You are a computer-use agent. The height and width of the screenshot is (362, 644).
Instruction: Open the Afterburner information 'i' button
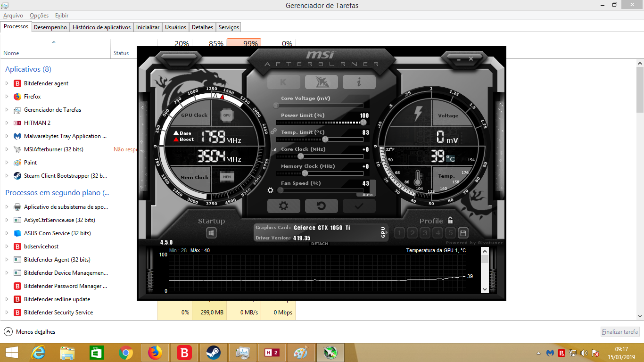(x=359, y=82)
